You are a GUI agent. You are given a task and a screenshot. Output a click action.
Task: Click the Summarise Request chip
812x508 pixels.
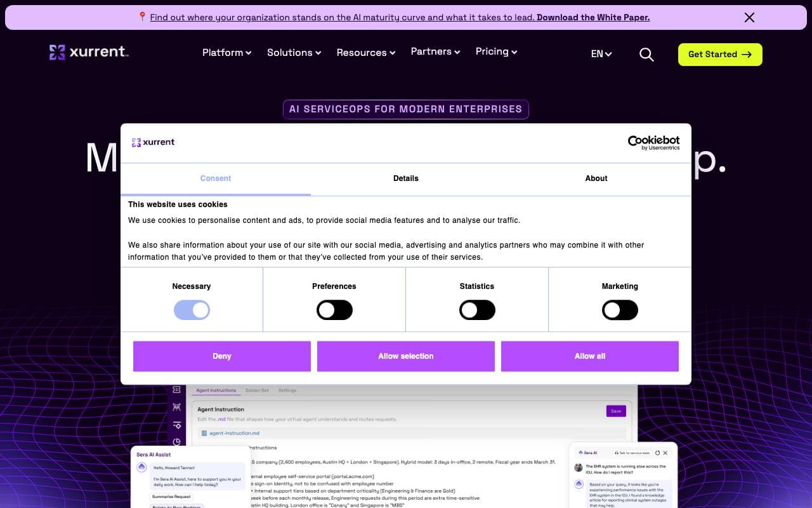pos(171,497)
